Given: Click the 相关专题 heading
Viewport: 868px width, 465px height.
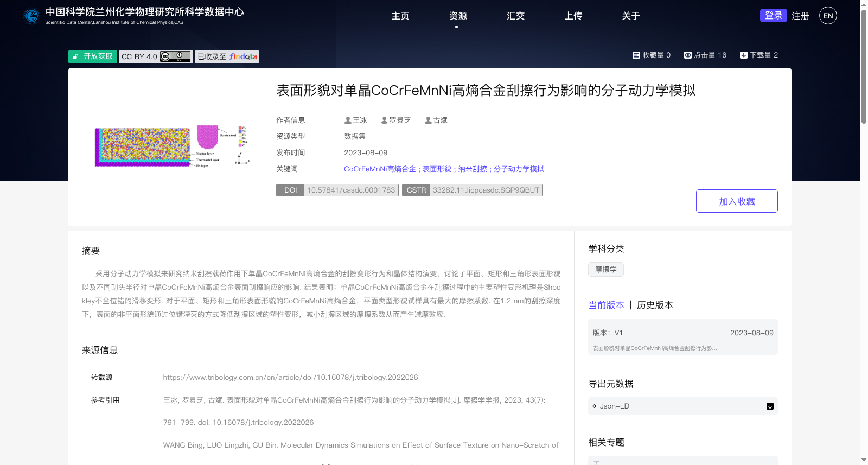Looking at the screenshot, I should [607, 442].
